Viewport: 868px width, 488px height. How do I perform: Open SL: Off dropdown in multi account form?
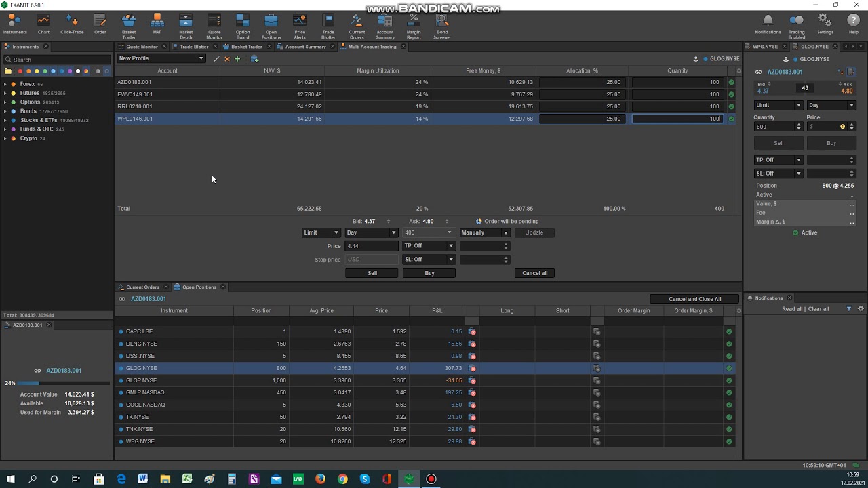(x=429, y=260)
